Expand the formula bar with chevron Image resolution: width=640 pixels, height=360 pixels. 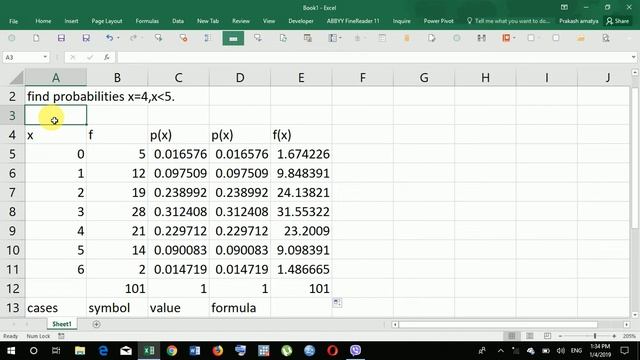(633, 57)
